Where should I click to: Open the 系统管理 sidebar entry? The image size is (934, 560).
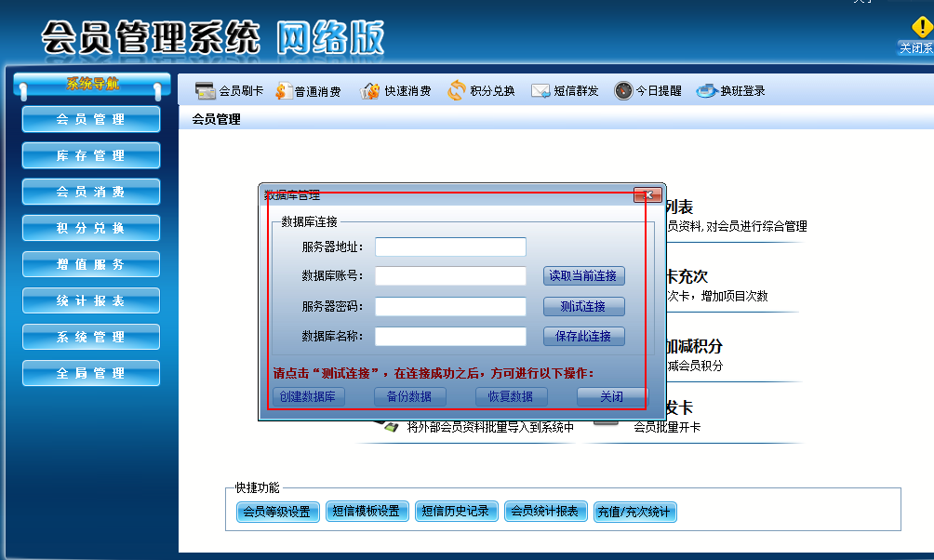pyautogui.click(x=90, y=337)
